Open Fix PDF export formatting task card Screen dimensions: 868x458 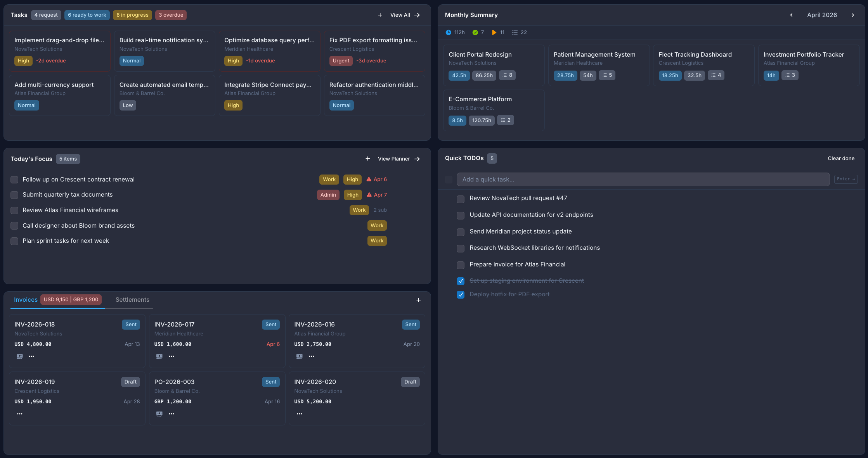[374, 51]
